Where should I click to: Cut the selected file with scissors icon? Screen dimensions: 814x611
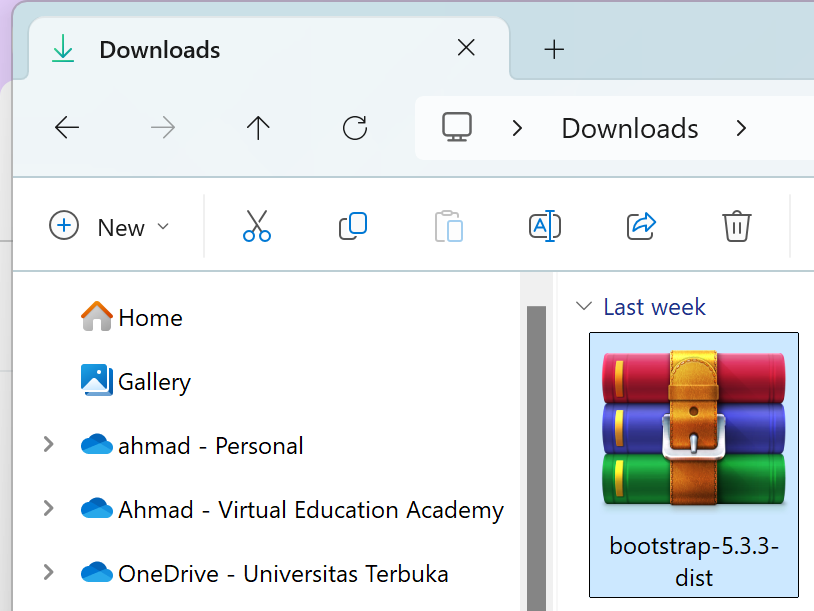point(257,226)
